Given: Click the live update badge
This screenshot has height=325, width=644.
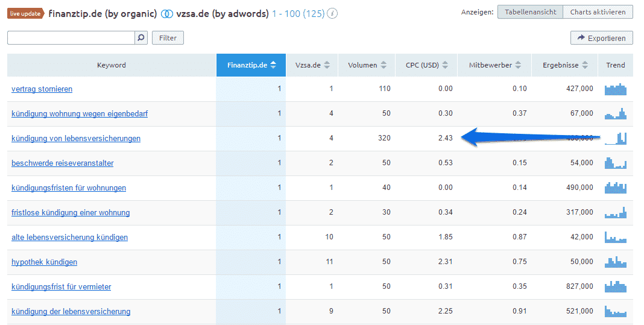Looking at the screenshot, I should [x=25, y=13].
